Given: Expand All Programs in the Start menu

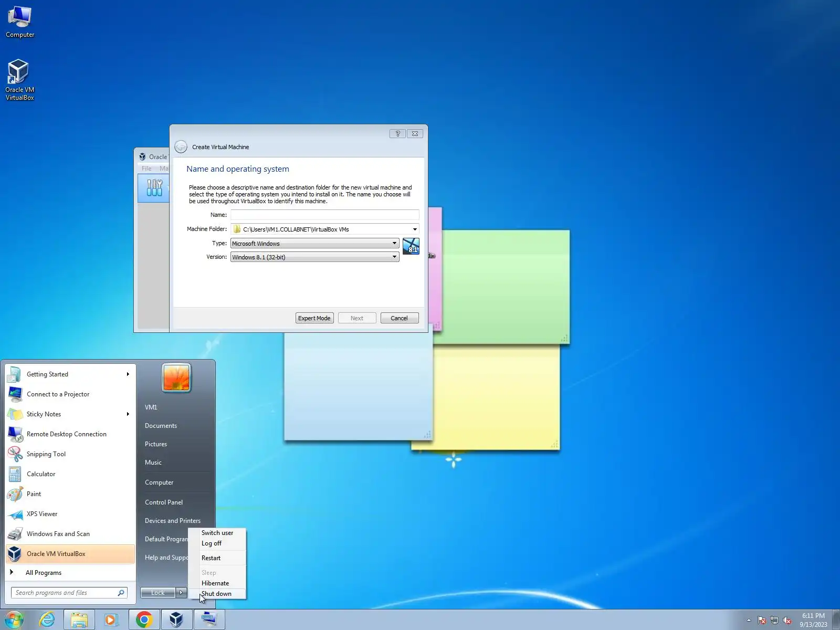Looking at the screenshot, I should pyautogui.click(x=70, y=573).
